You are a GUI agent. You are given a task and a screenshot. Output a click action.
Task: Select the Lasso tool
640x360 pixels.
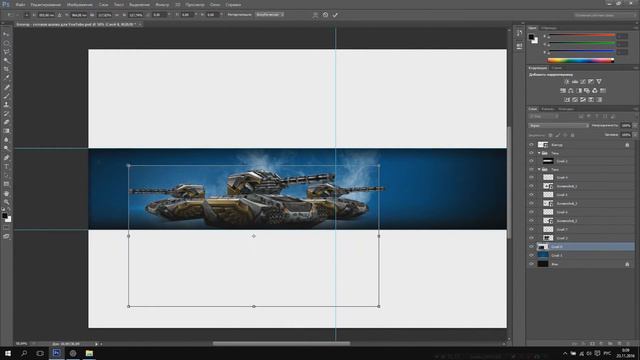click(x=7, y=52)
